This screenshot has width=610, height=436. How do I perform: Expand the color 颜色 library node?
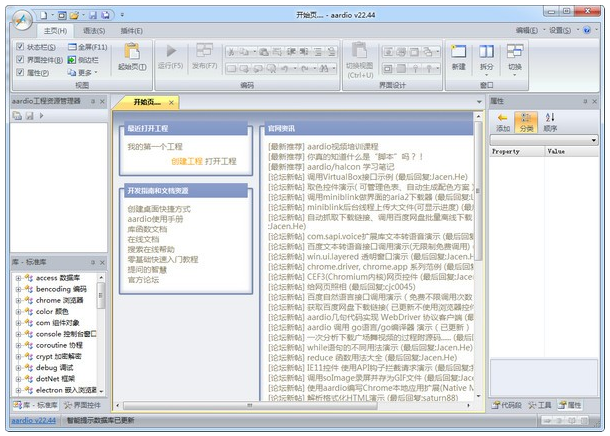pyautogui.click(x=18, y=312)
